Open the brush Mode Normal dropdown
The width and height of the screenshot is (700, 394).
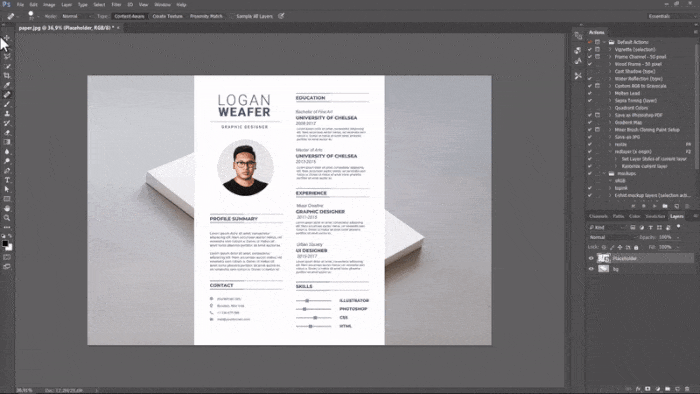[76, 16]
